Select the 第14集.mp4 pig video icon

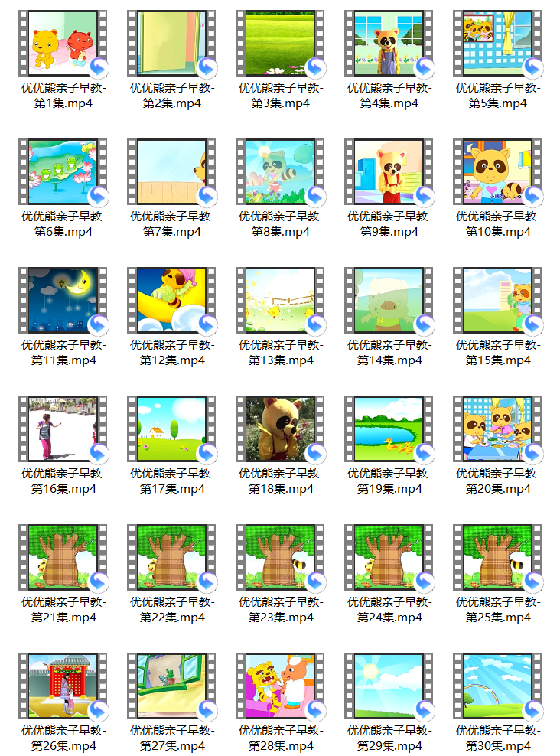click(389, 301)
